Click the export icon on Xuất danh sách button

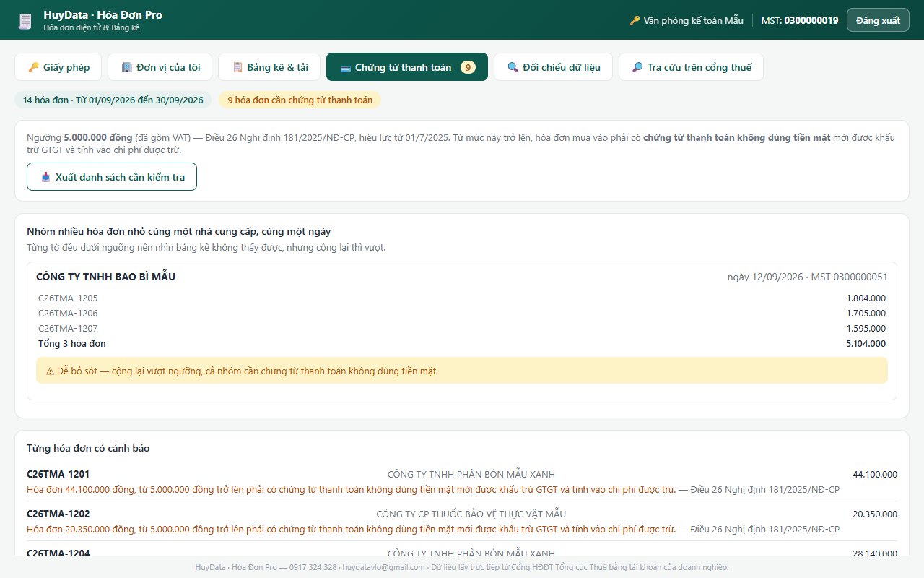[46, 177]
